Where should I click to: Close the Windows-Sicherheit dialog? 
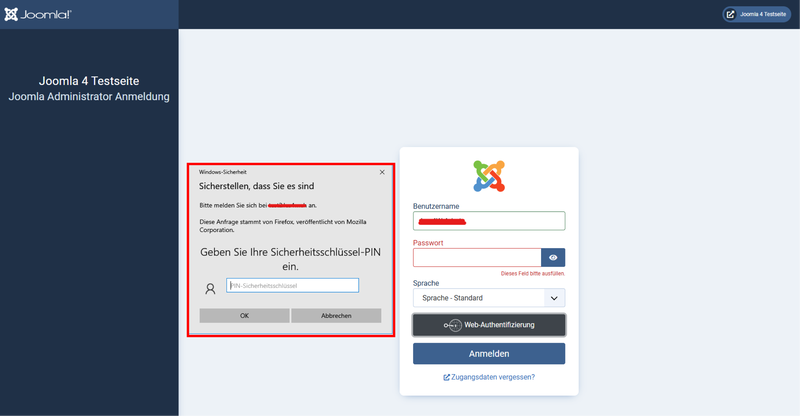click(x=381, y=172)
